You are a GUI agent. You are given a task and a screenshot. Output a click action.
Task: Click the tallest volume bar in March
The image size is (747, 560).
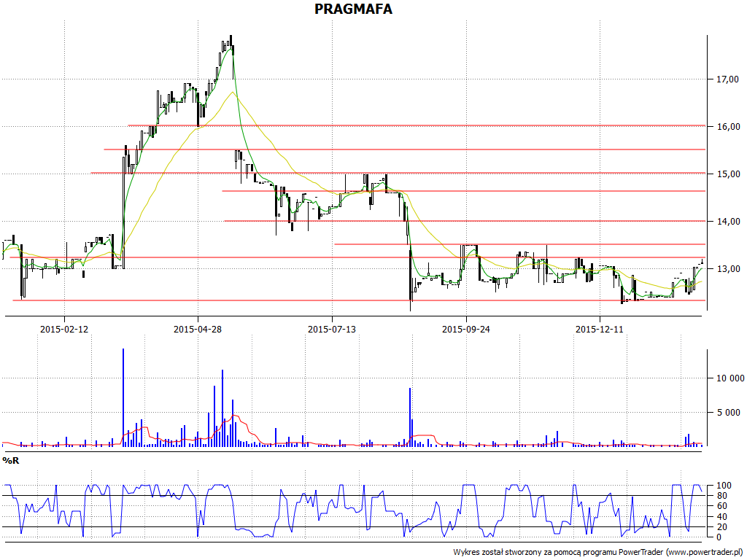click(x=123, y=397)
